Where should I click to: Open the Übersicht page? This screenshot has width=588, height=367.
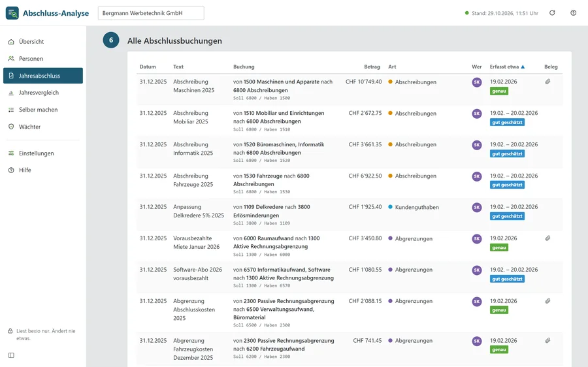click(x=43, y=42)
